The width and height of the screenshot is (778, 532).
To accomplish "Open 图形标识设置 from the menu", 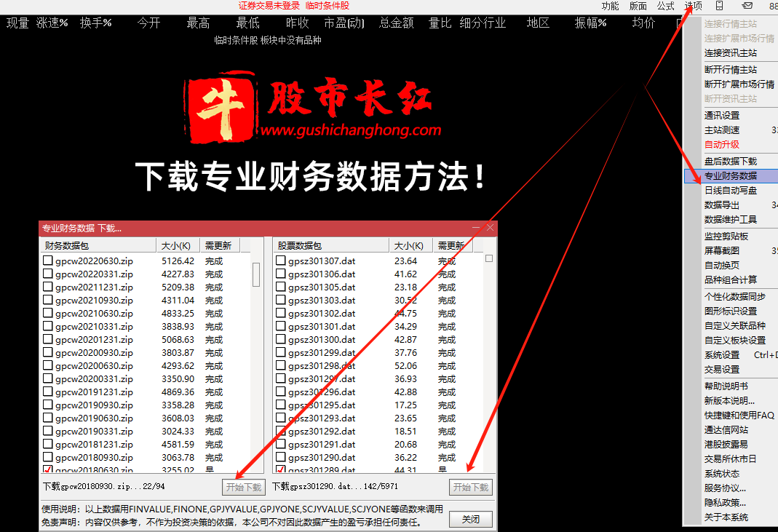I will point(731,311).
